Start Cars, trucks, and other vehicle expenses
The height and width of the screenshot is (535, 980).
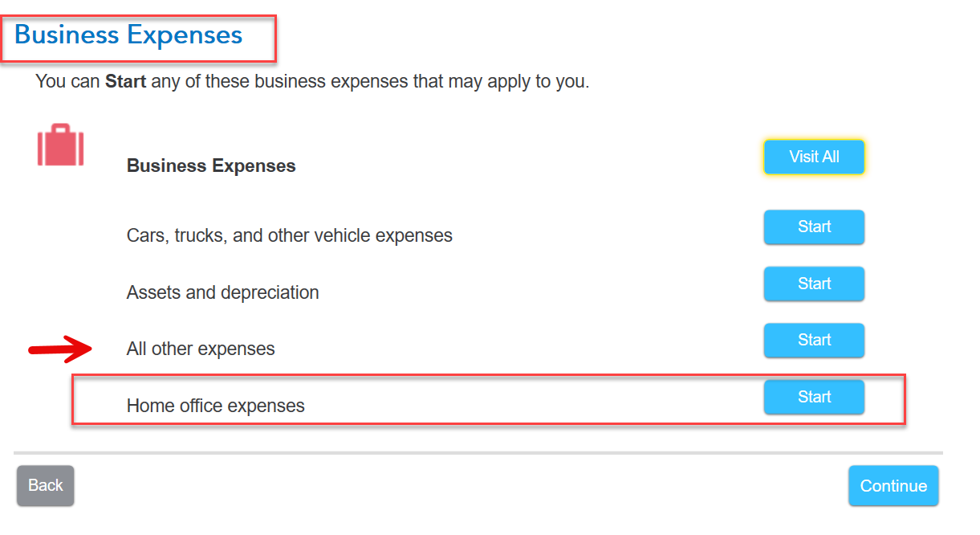point(813,227)
